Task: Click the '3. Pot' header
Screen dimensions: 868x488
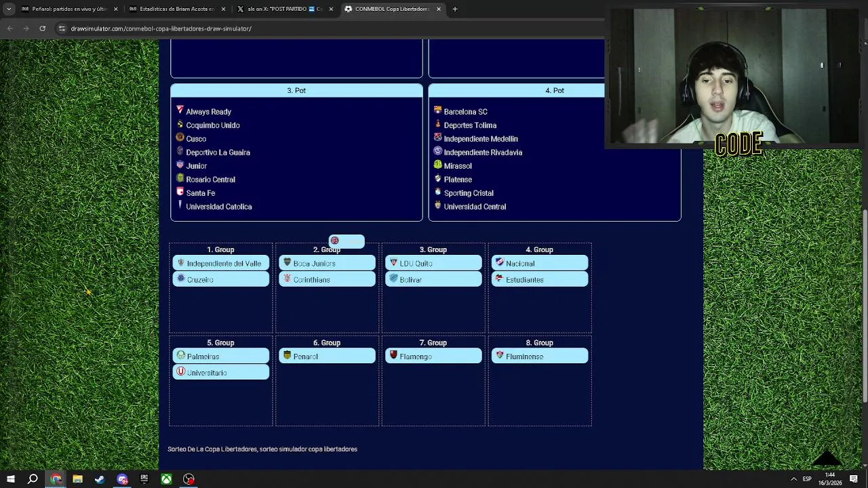Action: click(296, 90)
